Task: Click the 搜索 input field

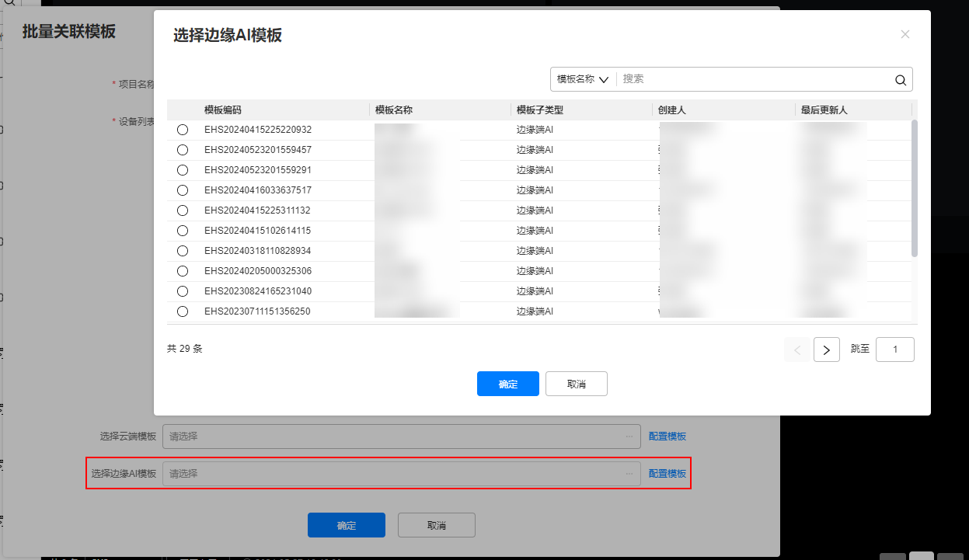Action: click(x=755, y=79)
